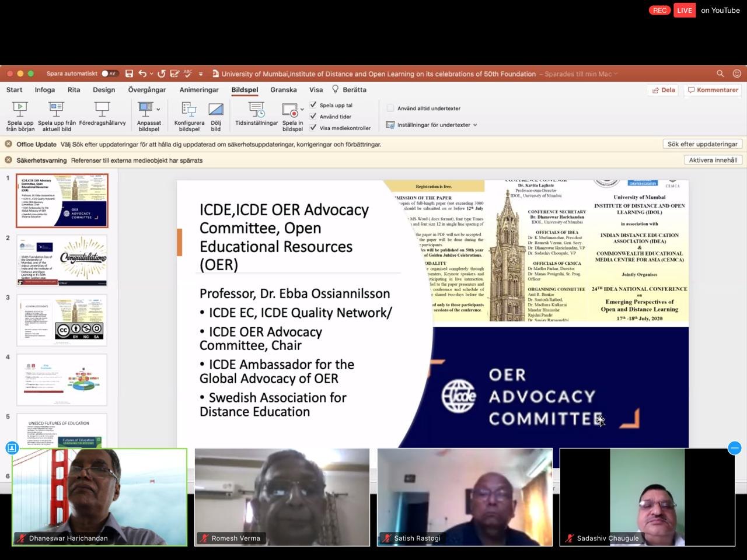747x560 pixels.
Task: Enable Använd alltid undertexter checkbox
Action: tap(390, 108)
